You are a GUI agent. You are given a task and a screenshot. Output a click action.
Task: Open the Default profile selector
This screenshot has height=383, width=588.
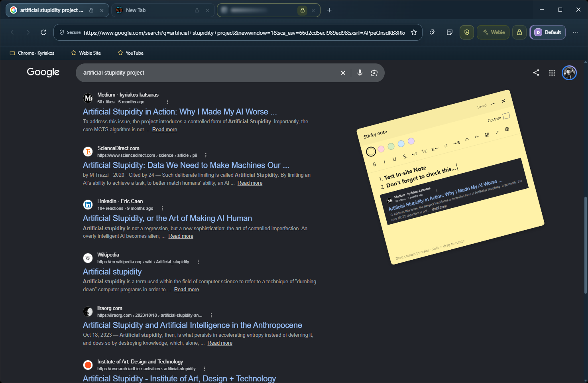(548, 32)
